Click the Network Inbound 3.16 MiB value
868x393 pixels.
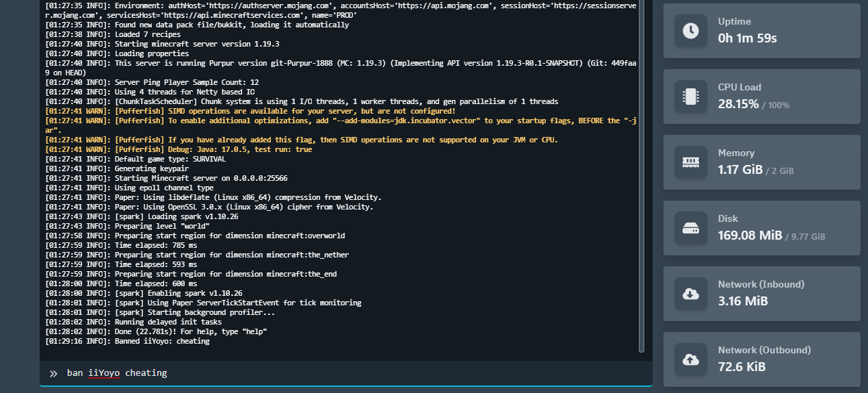tap(743, 301)
